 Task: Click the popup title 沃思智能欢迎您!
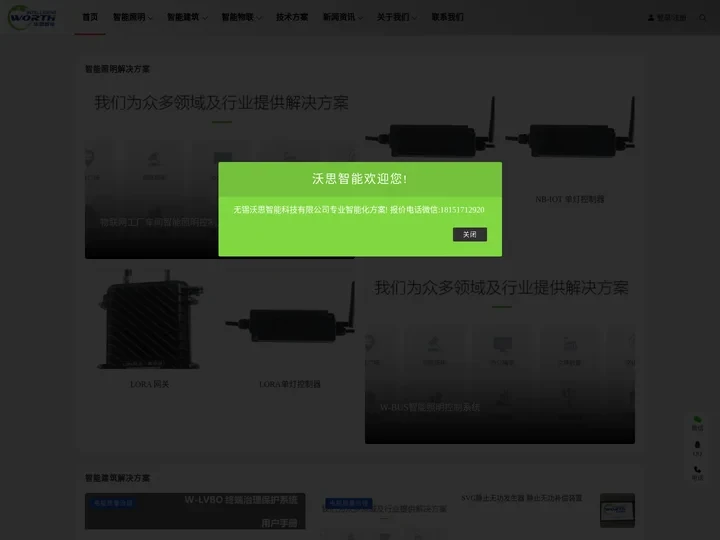[360, 179]
